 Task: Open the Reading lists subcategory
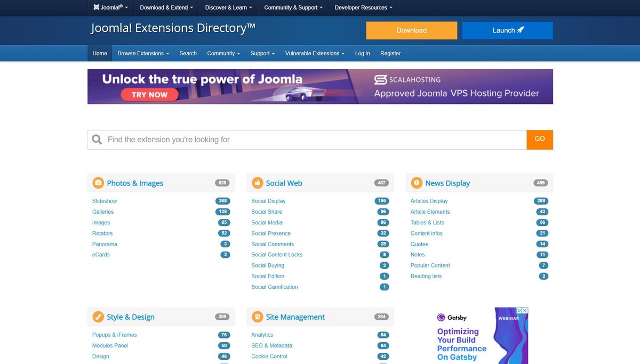pos(426,276)
